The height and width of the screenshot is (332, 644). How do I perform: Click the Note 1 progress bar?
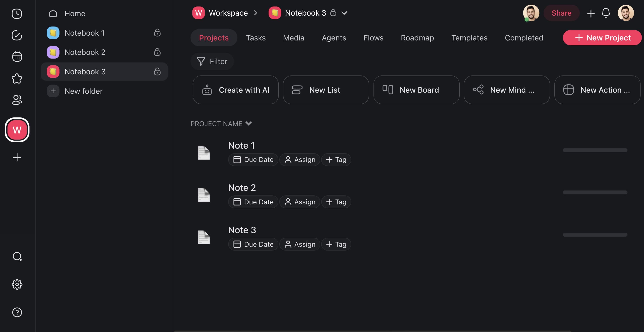coord(595,150)
